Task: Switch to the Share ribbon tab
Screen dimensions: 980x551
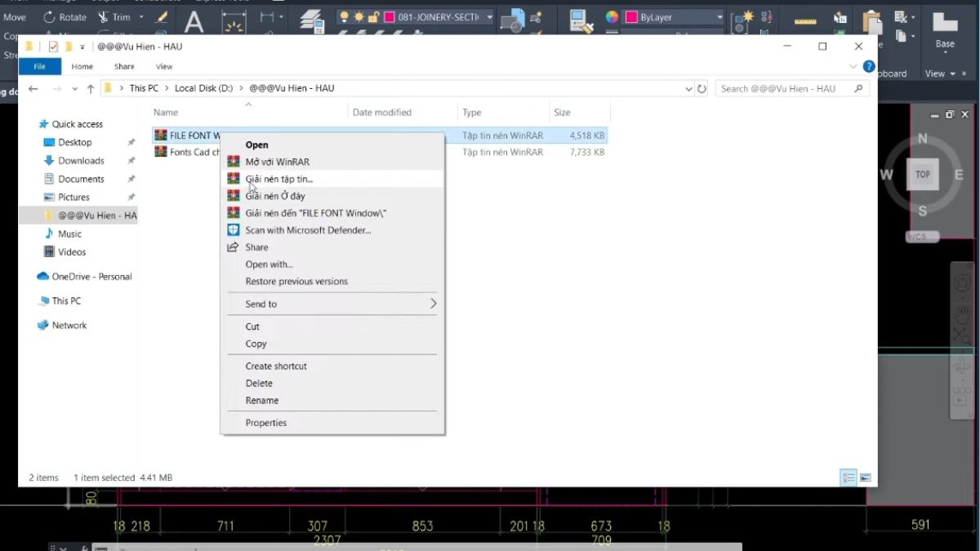Action: coord(124,67)
